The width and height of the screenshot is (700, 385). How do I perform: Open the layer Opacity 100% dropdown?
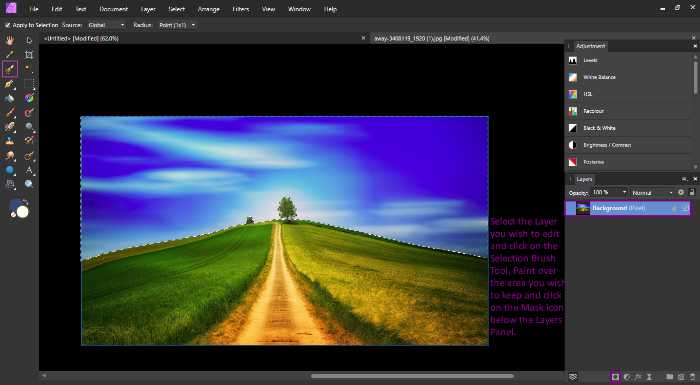click(x=609, y=192)
